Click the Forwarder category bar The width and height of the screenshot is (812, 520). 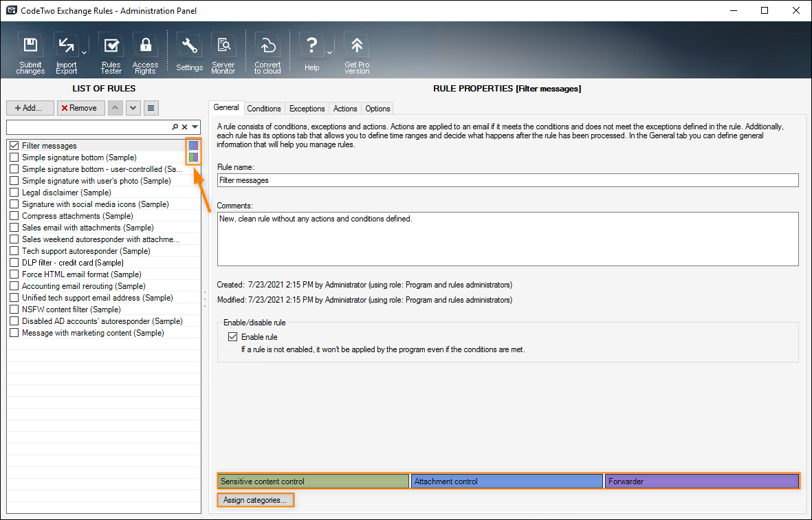click(702, 481)
